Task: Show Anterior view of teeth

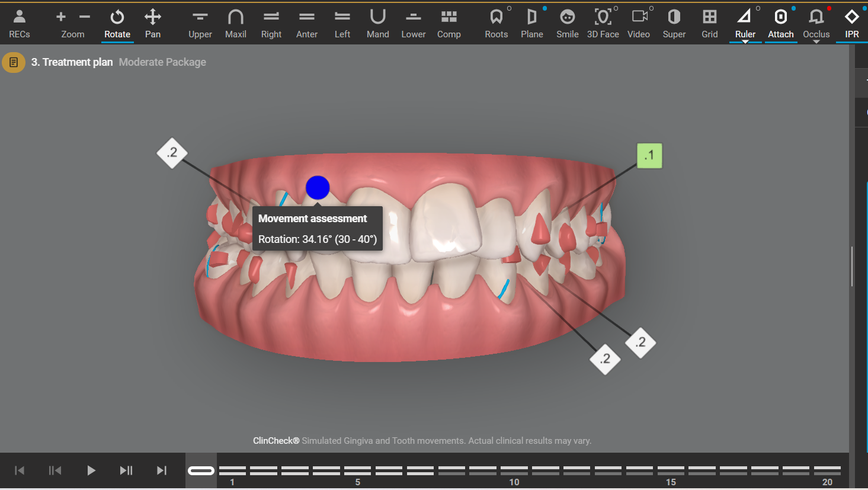Action: [307, 24]
